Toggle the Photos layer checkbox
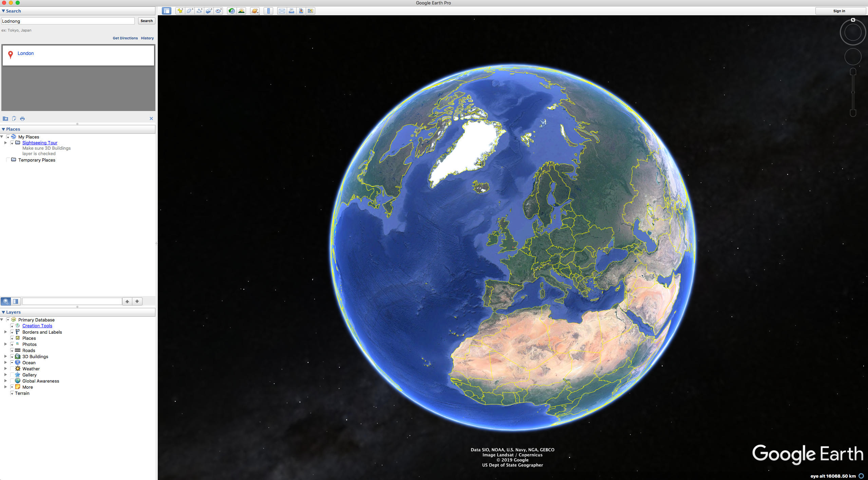This screenshot has width=868, height=480. 12,345
